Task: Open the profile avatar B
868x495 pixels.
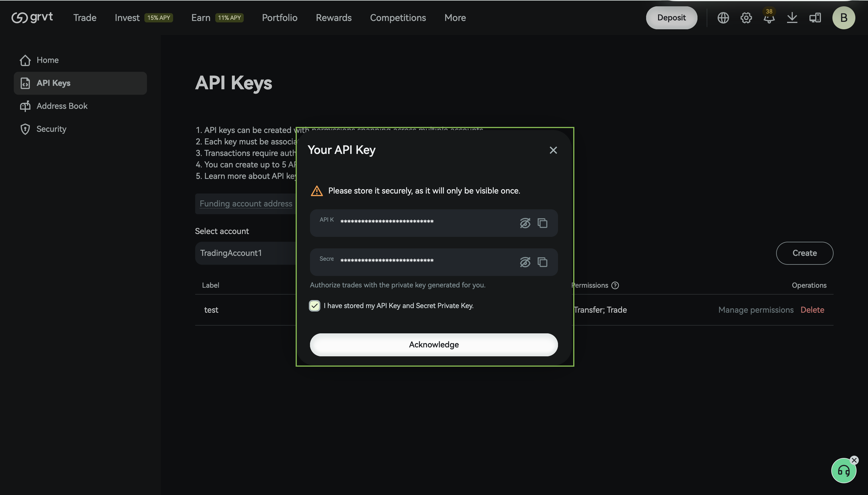Action: tap(843, 18)
